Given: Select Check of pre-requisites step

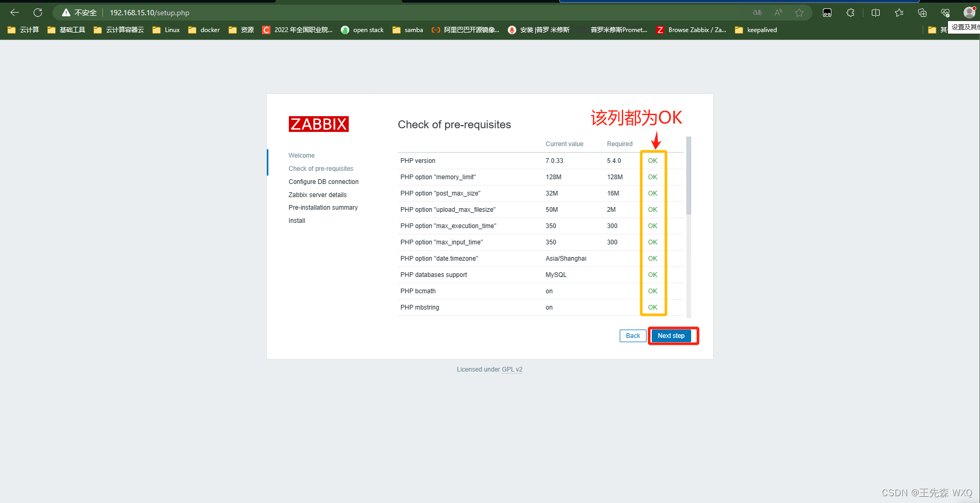Looking at the screenshot, I should [321, 169].
